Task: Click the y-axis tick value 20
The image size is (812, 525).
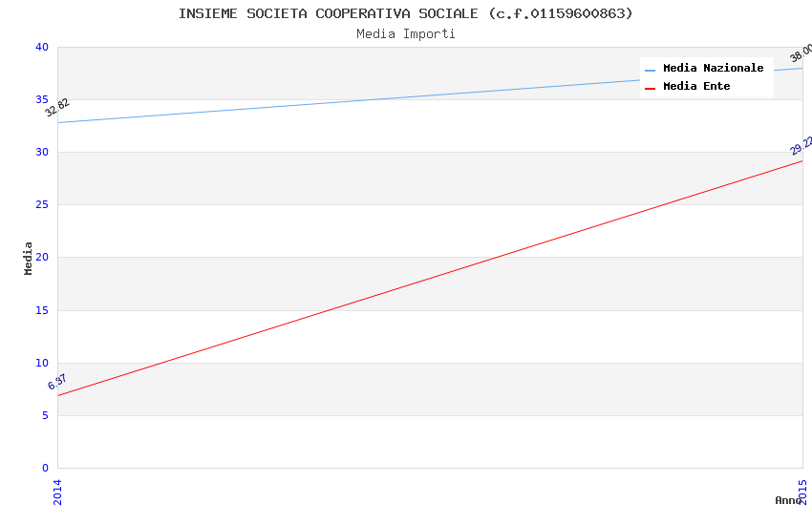Action: point(42,257)
